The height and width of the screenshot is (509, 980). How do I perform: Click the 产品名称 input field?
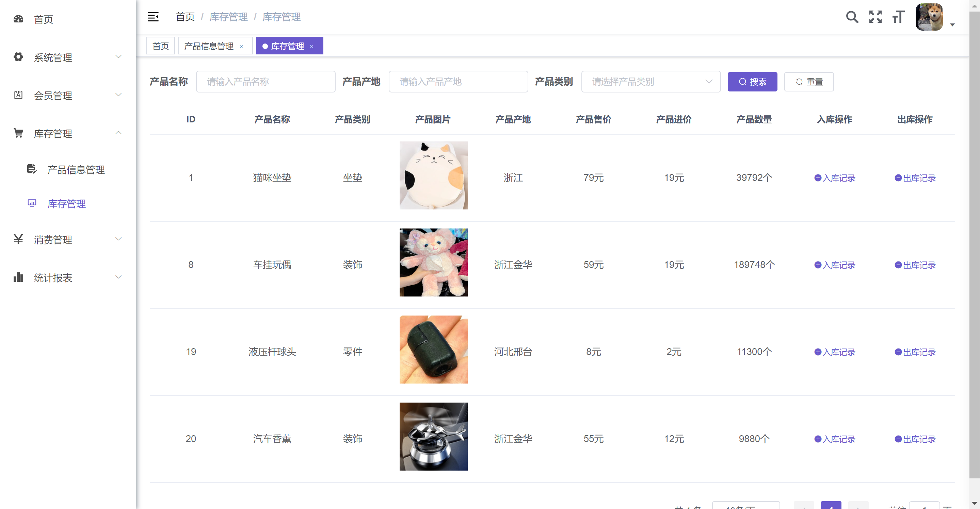click(x=266, y=82)
